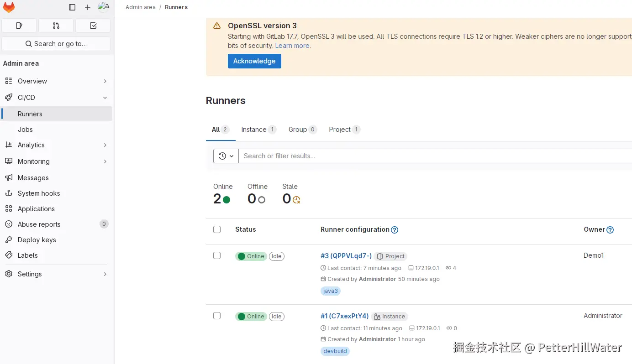Open runner #3 (QPPVLqd7-) details
Viewport: 632px width, 364px height.
coord(346,256)
